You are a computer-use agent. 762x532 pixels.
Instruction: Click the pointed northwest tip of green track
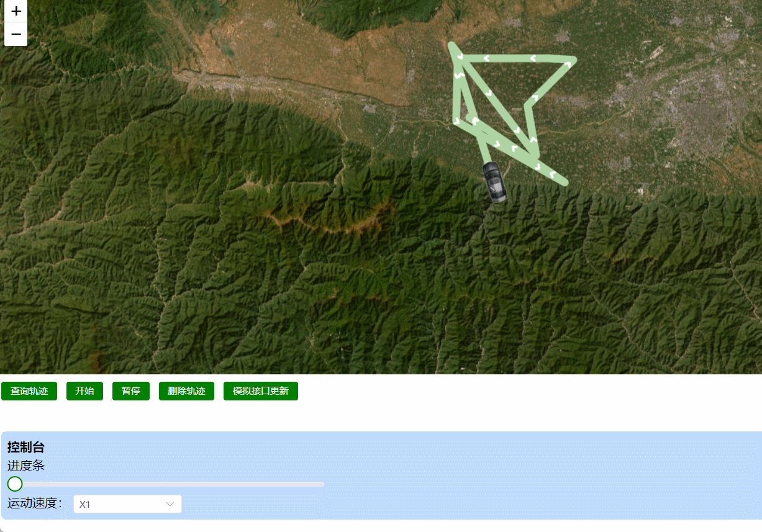pyautogui.click(x=451, y=45)
